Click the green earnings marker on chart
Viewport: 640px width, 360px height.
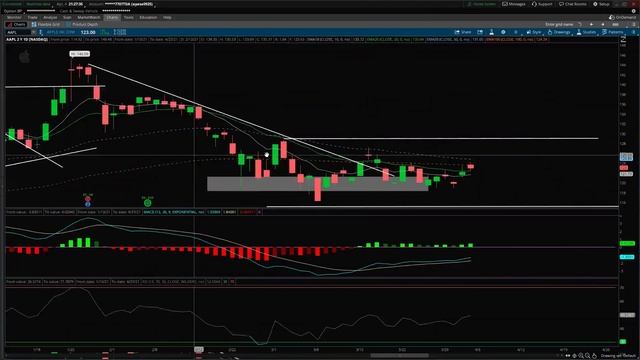coord(148,202)
